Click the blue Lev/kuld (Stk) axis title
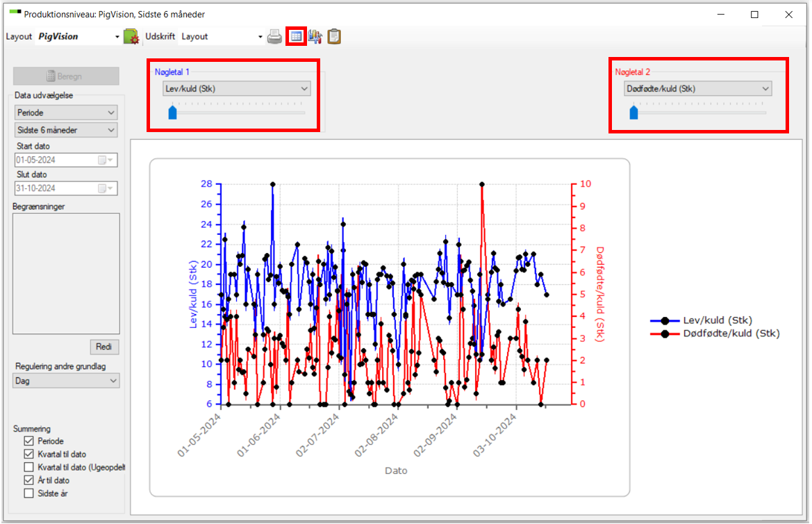Viewport: 812px width, 524px height. [193, 294]
